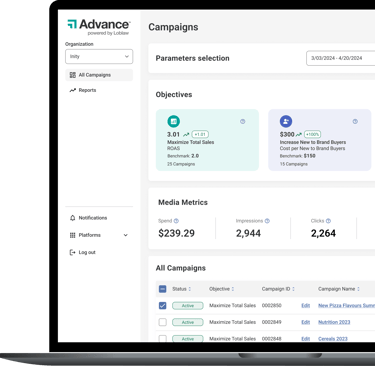Click the purple New to Brand Buyers icon

coord(286,121)
